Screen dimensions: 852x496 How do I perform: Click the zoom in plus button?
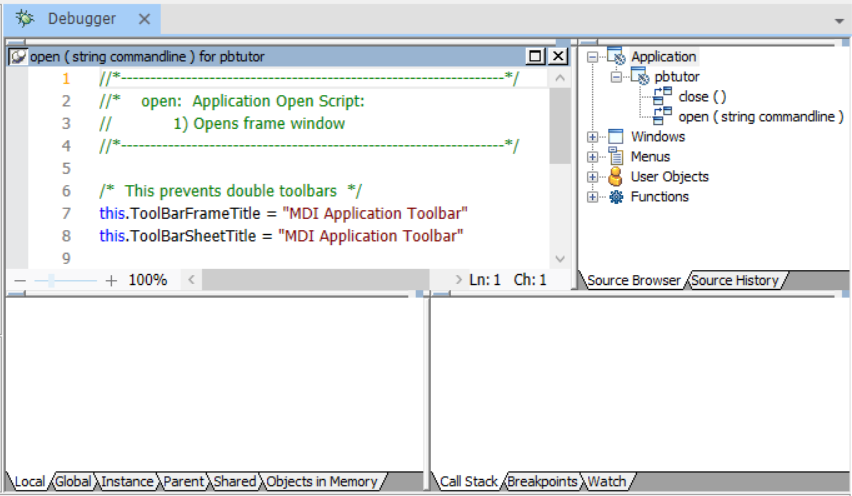pyautogui.click(x=111, y=281)
